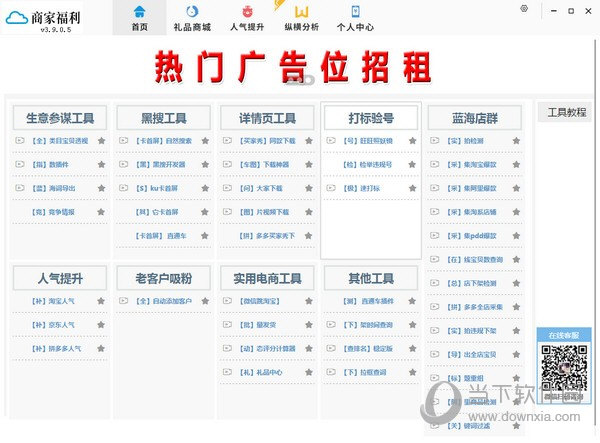The width and height of the screenshot is (600, 443).
Task: Play video tutorial for 【全】自动添加客户
Action: (x=123, y=301)
